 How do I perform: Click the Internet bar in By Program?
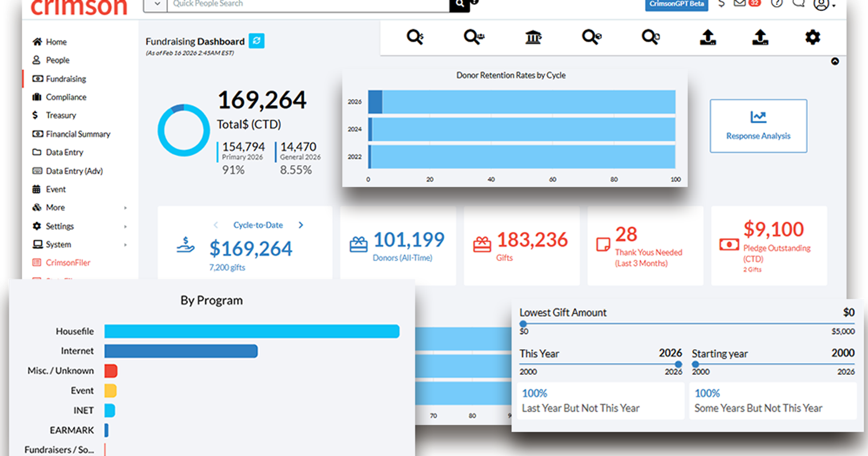181,351
